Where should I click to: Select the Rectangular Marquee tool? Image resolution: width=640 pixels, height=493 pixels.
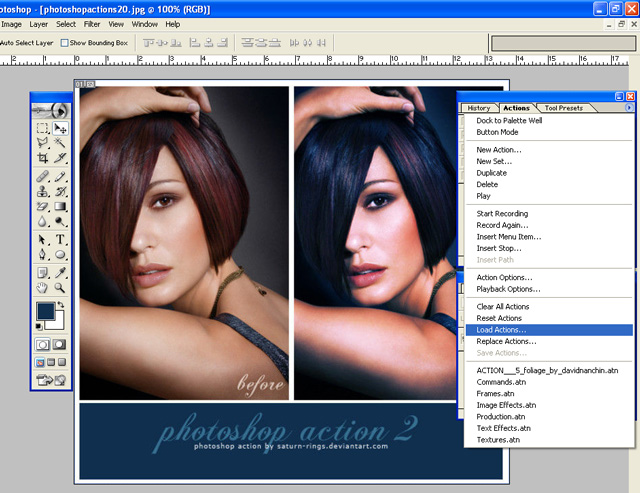point(43,129)
